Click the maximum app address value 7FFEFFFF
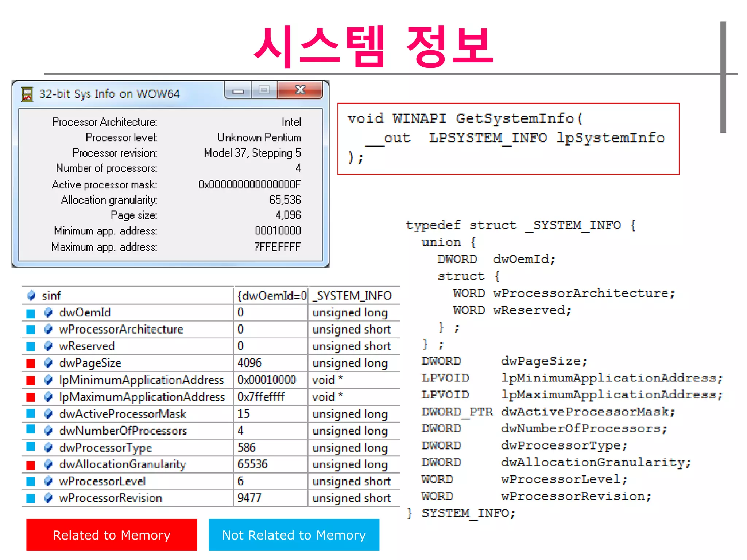 point(278,247)
